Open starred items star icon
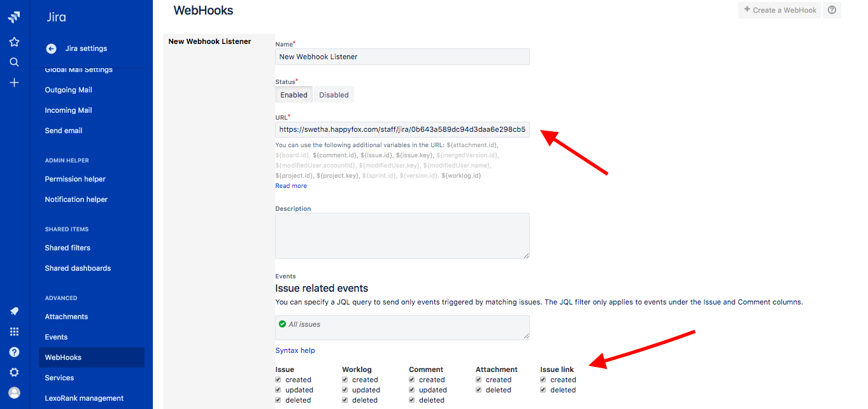The image size is (868, 409). click(x=14, y=42)
